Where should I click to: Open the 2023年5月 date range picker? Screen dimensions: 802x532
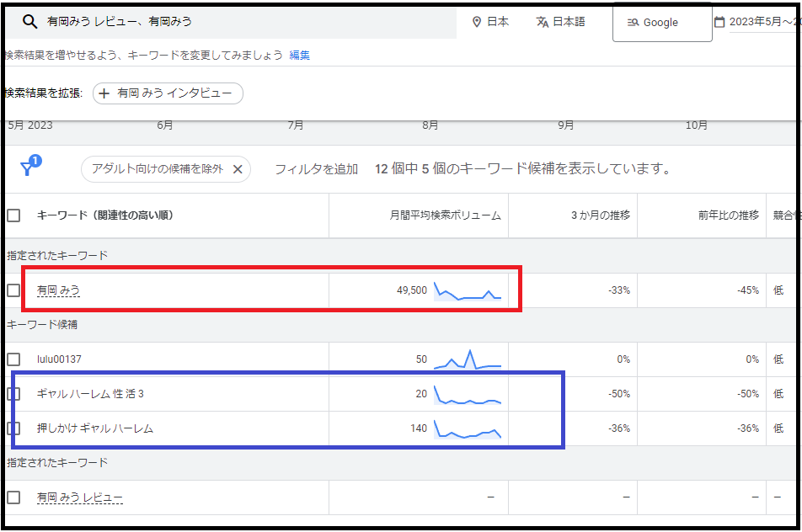pyautogui.click(x=758, y=22)
